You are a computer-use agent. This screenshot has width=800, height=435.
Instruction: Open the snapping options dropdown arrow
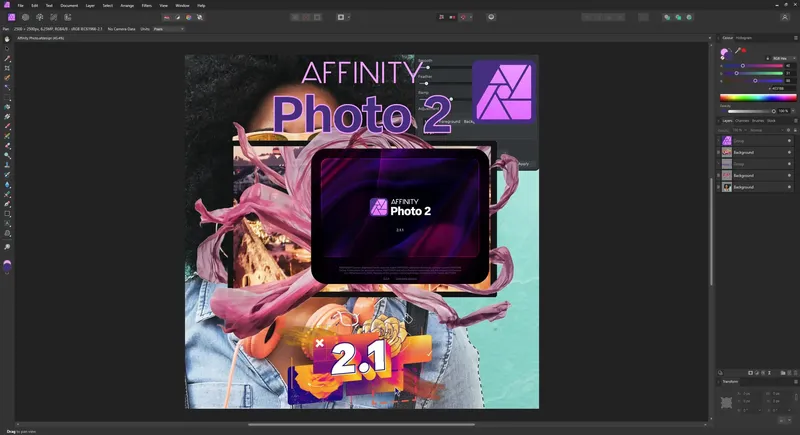470,17
